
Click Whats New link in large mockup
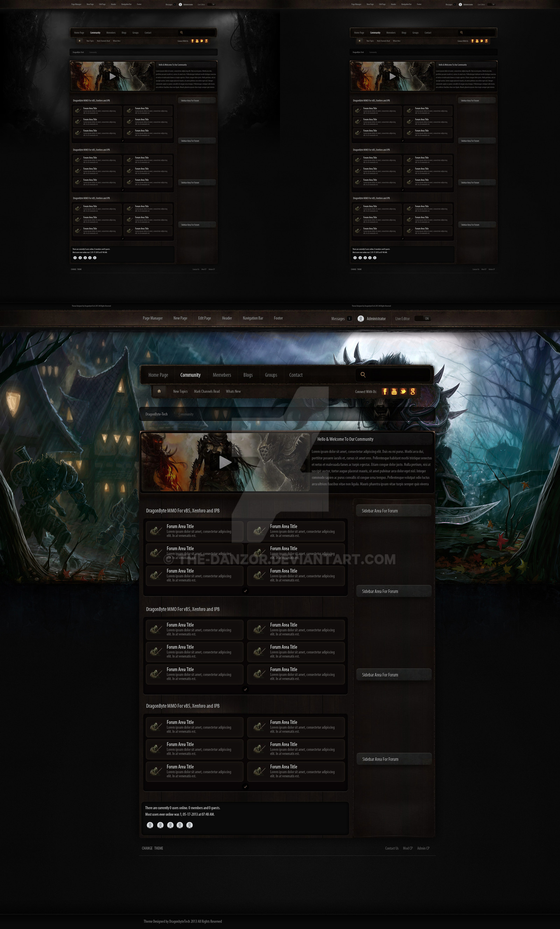[233, 391]
